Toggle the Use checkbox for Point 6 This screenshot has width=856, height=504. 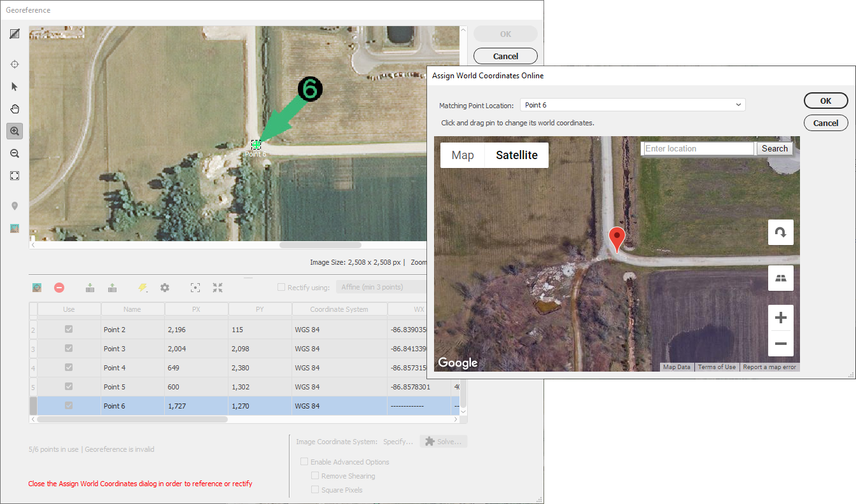[69, 405]
